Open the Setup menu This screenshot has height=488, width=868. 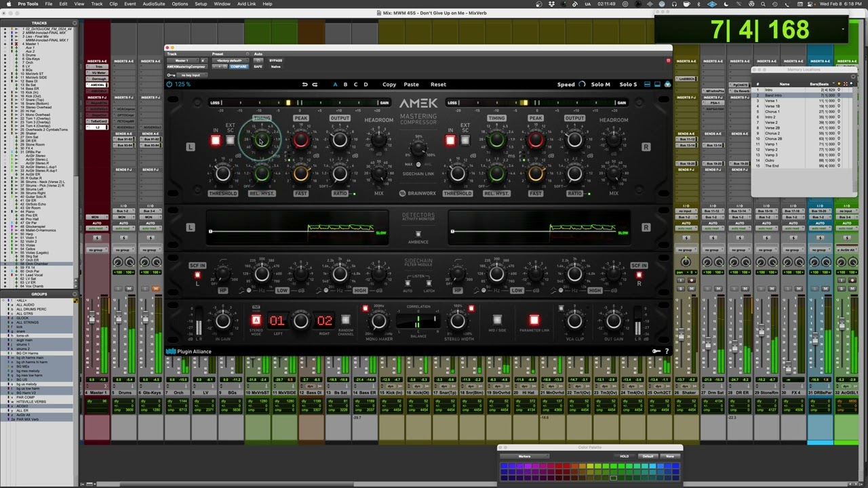pos(201,4)
